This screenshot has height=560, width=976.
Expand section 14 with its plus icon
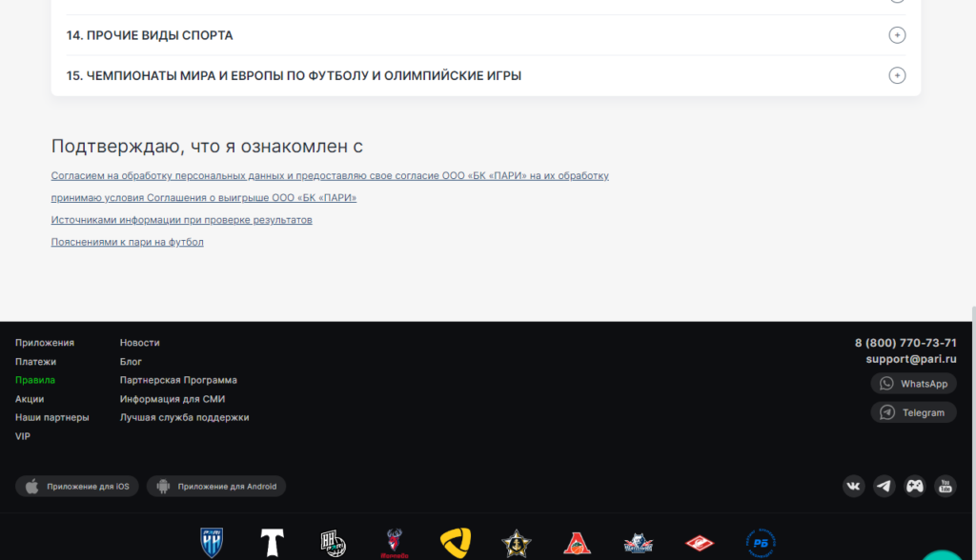pyautogui.click(x=897, y=35)
